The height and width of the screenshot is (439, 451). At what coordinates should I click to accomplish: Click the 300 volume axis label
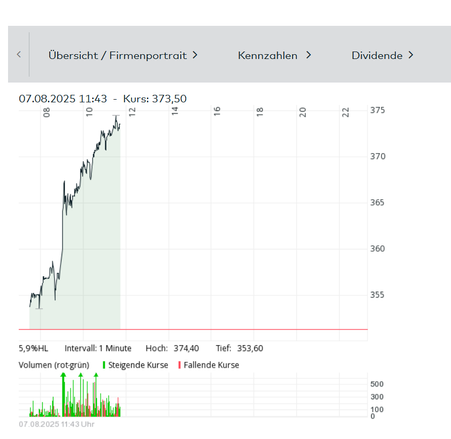[x=377, y=397]
